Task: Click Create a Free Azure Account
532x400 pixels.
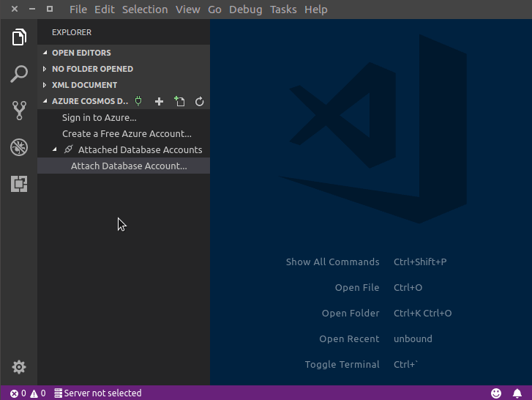Action: 127,133
